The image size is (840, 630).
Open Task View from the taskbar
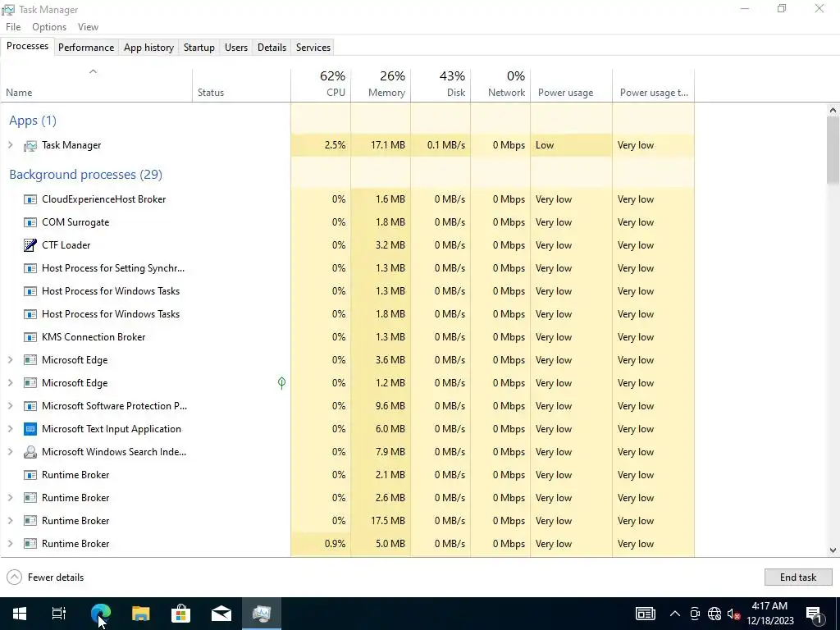coord(59,614)
